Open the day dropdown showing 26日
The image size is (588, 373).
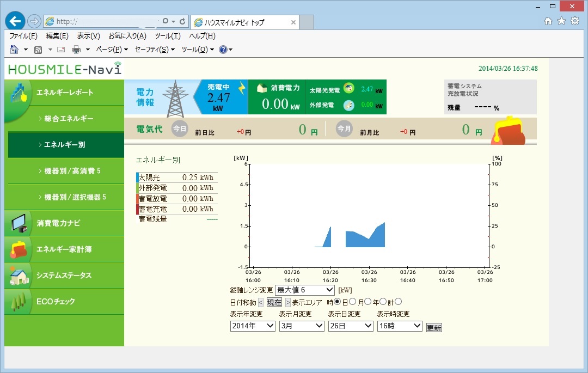coord(351,326)
